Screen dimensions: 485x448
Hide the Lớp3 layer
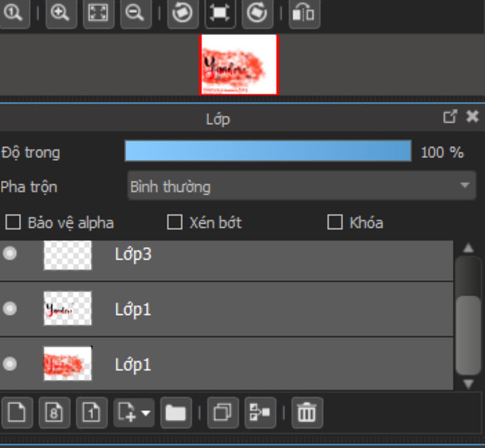click(x=9, y=253)
